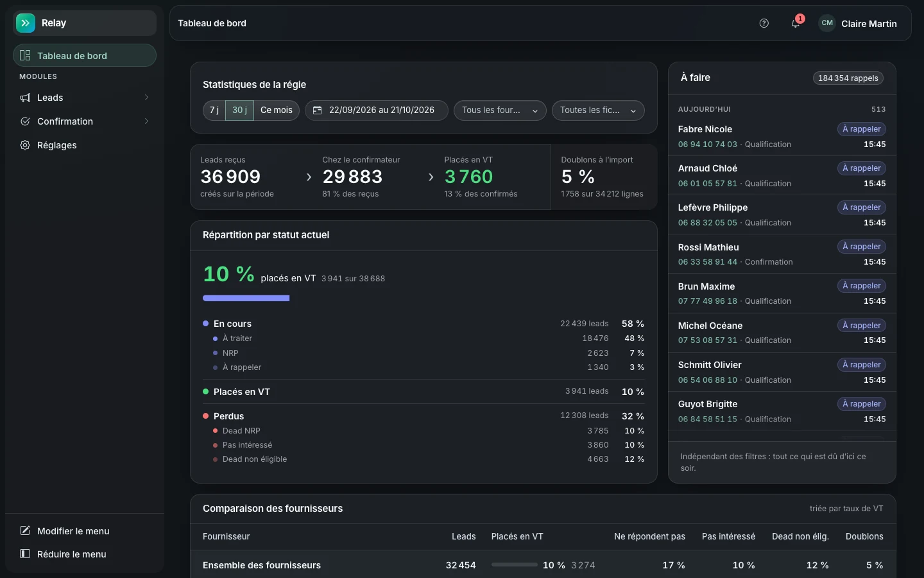Viewport: 924px width, 578px height.
Task: Click the Doublons column header
Action: point(864,536)
